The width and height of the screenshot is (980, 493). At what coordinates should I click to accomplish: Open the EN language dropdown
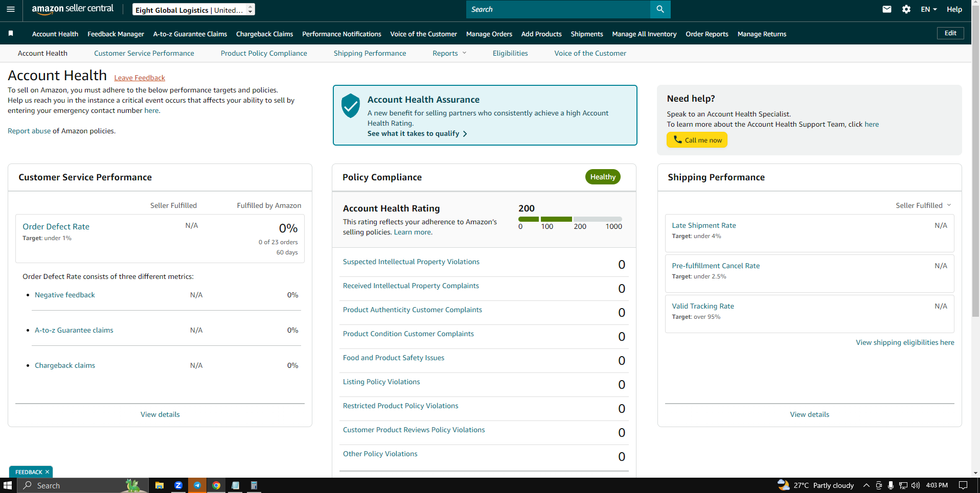928,9
